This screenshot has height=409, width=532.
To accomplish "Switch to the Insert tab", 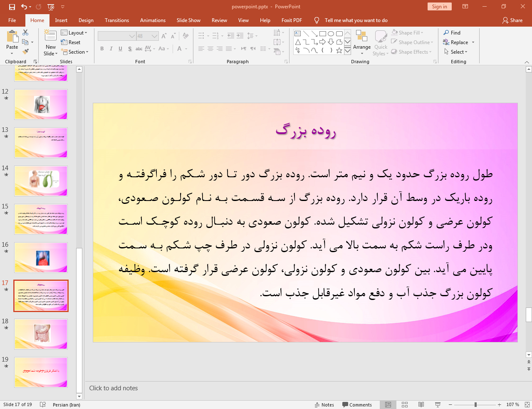I will 61,20.
